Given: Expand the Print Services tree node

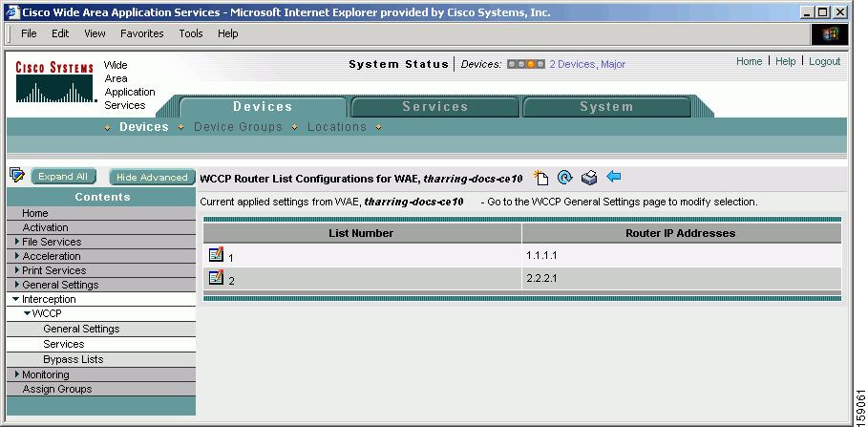Looking at the screenshot, I should click(x=17, y=270).
